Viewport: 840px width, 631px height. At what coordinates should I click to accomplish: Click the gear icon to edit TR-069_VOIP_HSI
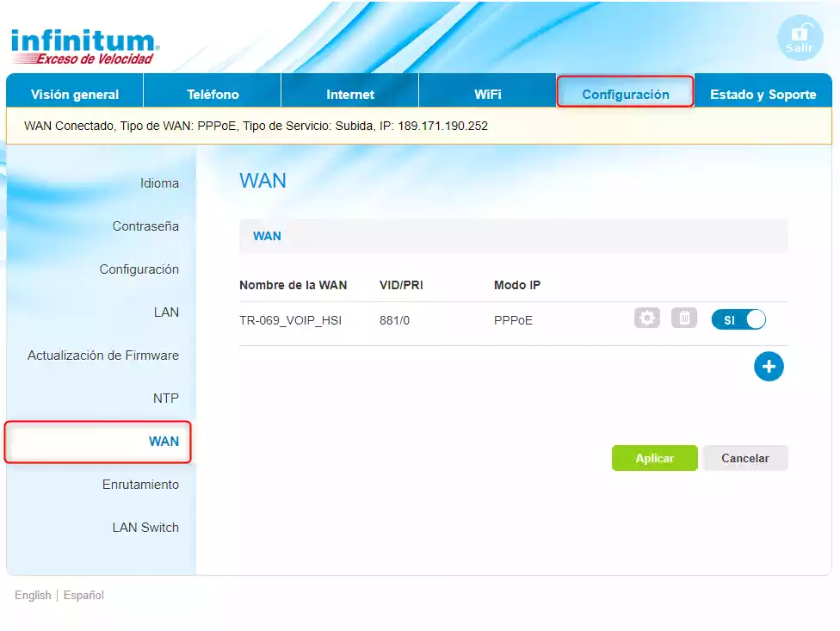646,319
